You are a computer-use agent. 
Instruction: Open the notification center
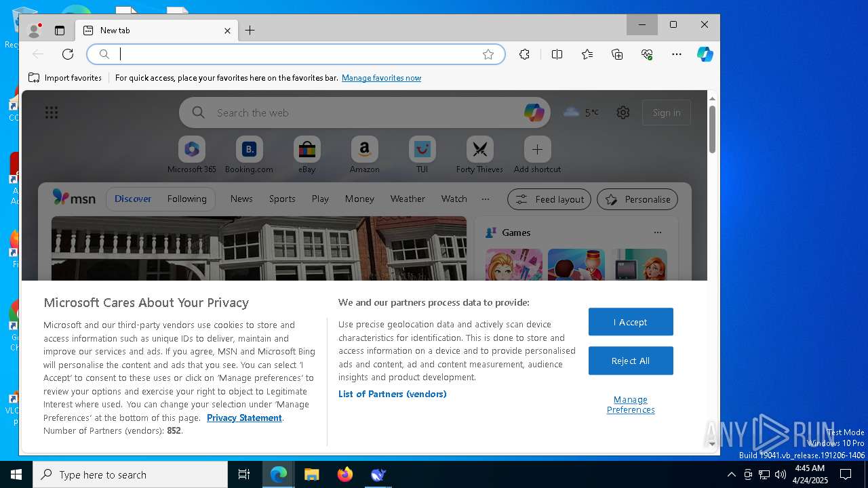tap(846, 474)
